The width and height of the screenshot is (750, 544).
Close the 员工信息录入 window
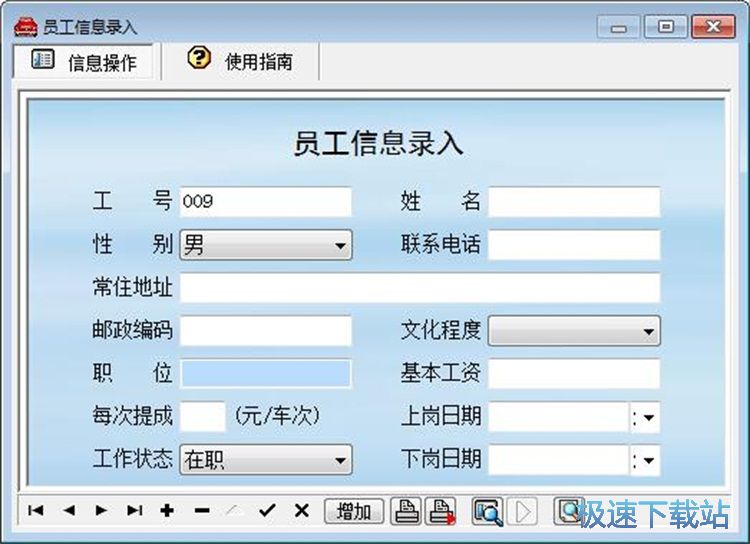pyautogui.click(x=713, y=26)
